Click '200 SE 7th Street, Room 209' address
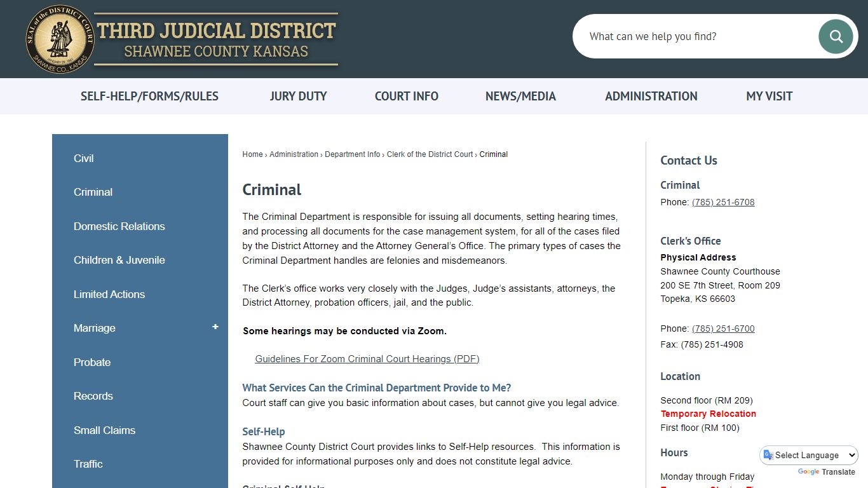Screen dimensions: 868x488 point(720,285)
